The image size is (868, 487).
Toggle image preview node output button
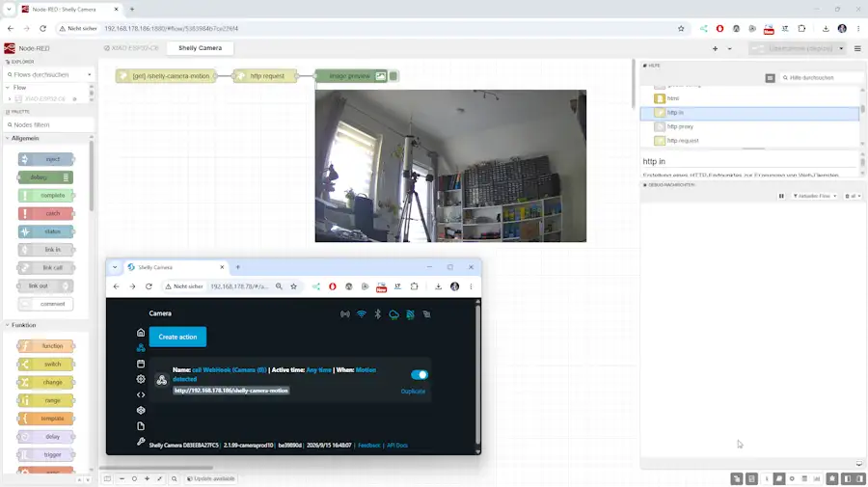[393, 76]
